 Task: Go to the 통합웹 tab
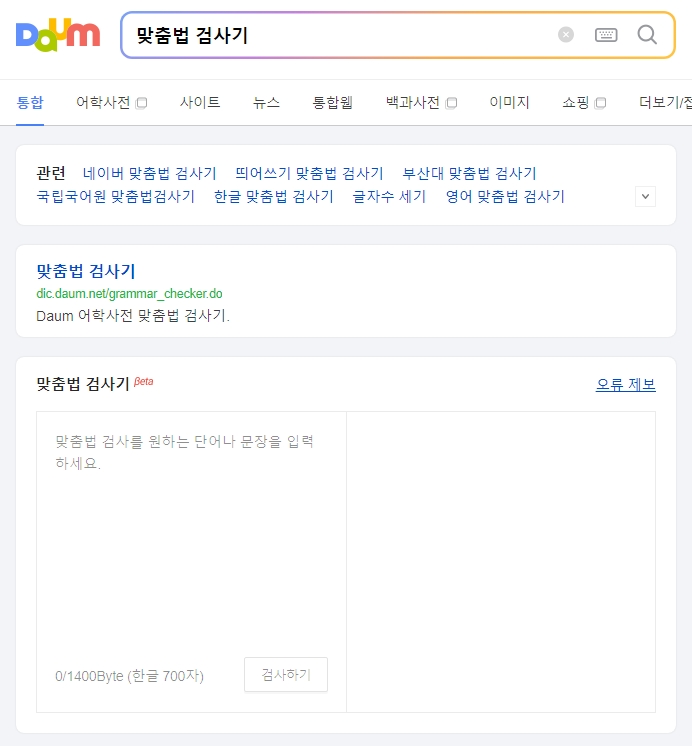click(x=333, y=102)
